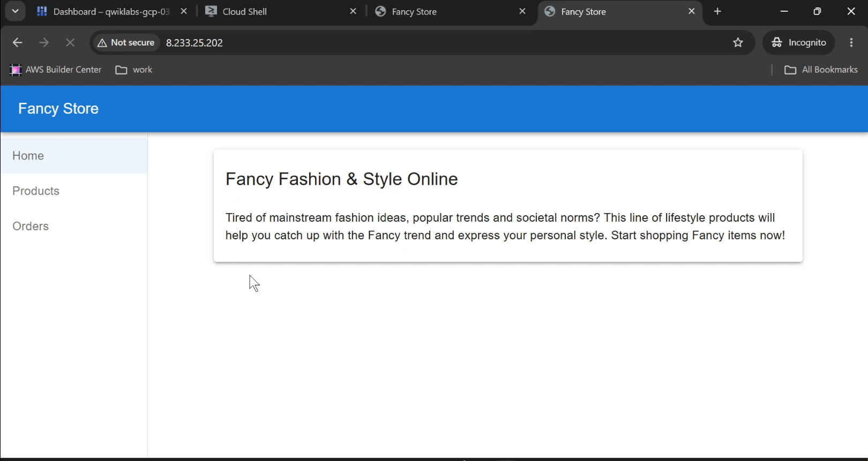Open the All Bookmarks folder
The image size is (868, 461).
coord(821,70)
